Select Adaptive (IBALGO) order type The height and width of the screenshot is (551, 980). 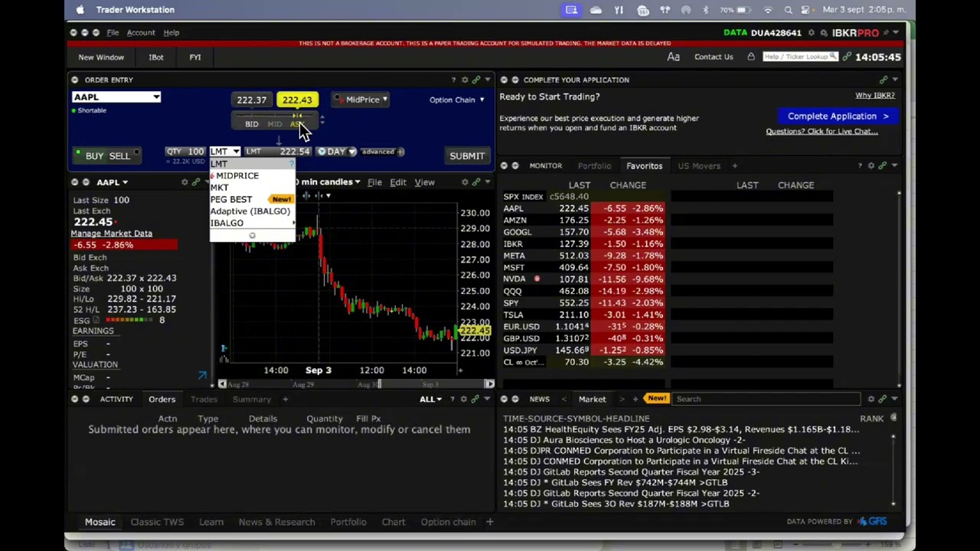click(253, 211)
